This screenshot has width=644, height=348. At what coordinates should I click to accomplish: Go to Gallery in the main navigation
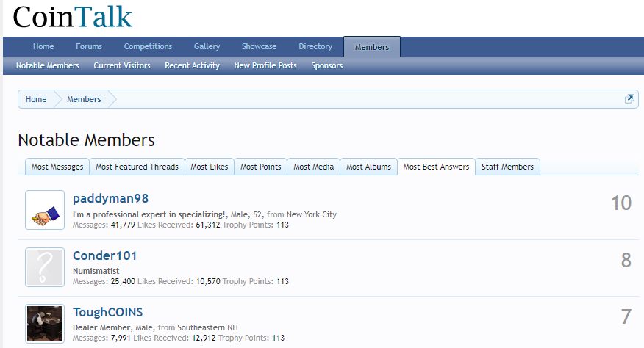(x=207, y=46)
